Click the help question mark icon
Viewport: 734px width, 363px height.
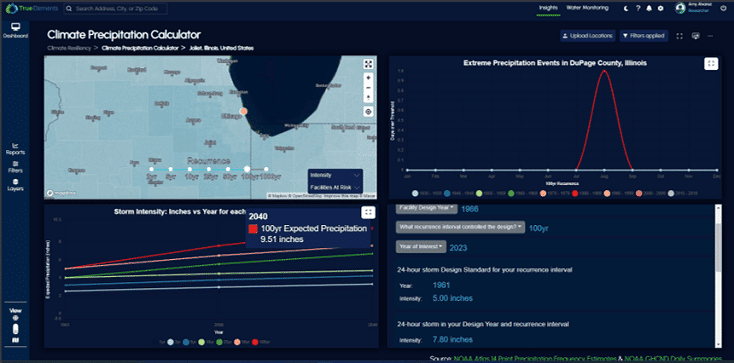tap(638, 8)
